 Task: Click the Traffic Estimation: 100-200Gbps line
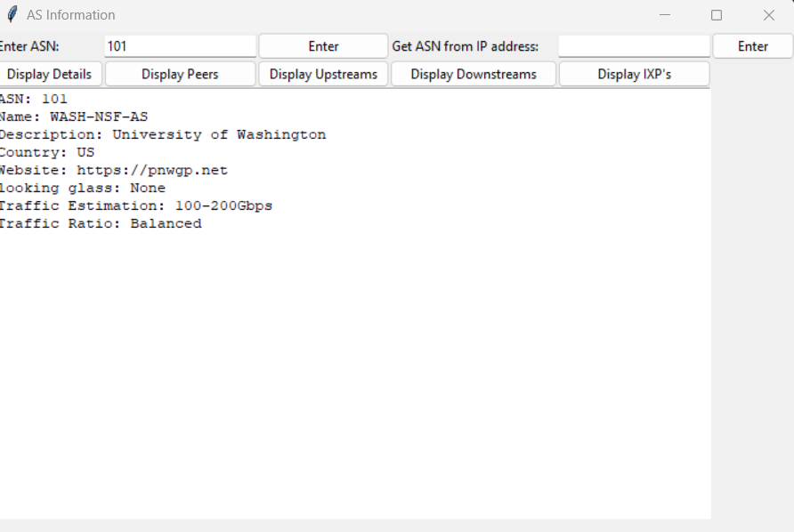click(x=135, y=206)
